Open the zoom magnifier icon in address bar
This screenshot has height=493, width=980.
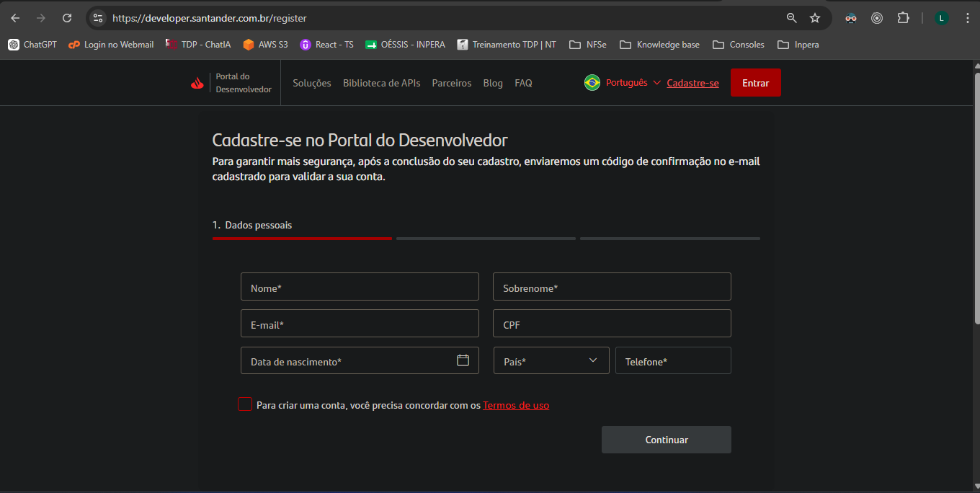[x=791, y=18]
